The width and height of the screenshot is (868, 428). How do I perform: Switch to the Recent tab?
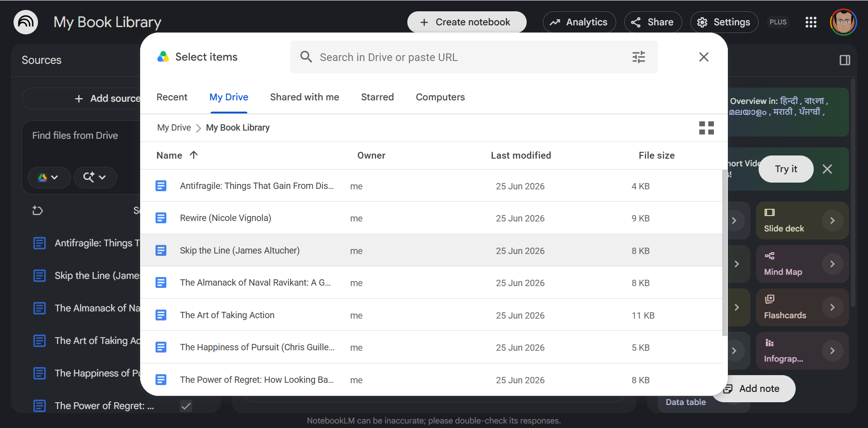(x=172, y=97)
